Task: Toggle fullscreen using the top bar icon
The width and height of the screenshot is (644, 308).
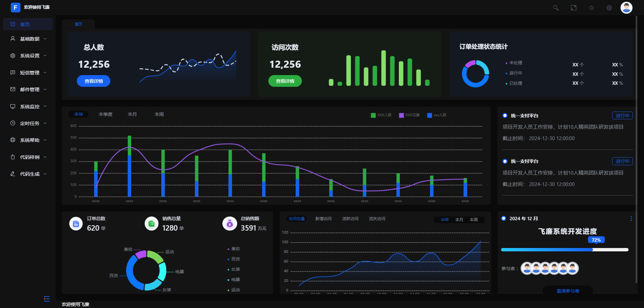Action: point(574,8)
